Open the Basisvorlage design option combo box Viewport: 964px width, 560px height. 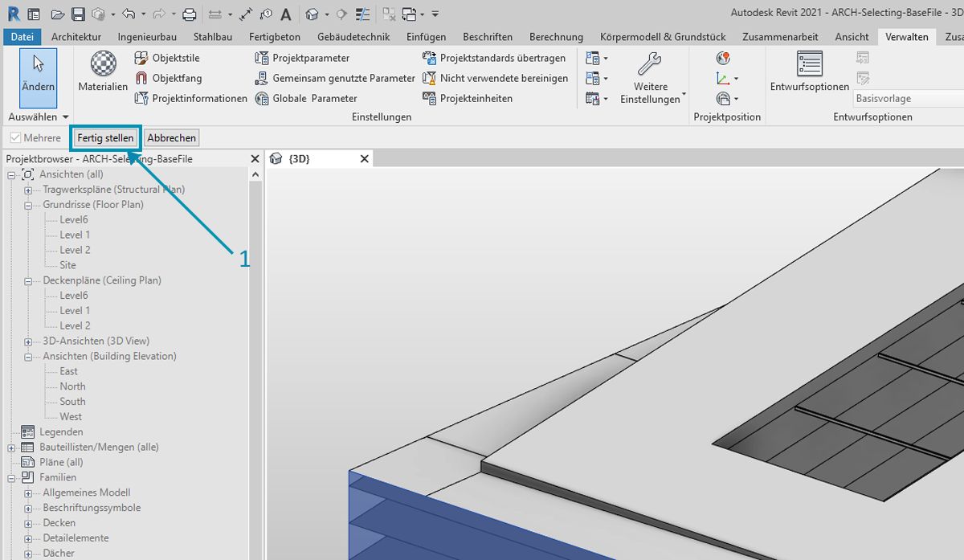(x=908, y=99)
